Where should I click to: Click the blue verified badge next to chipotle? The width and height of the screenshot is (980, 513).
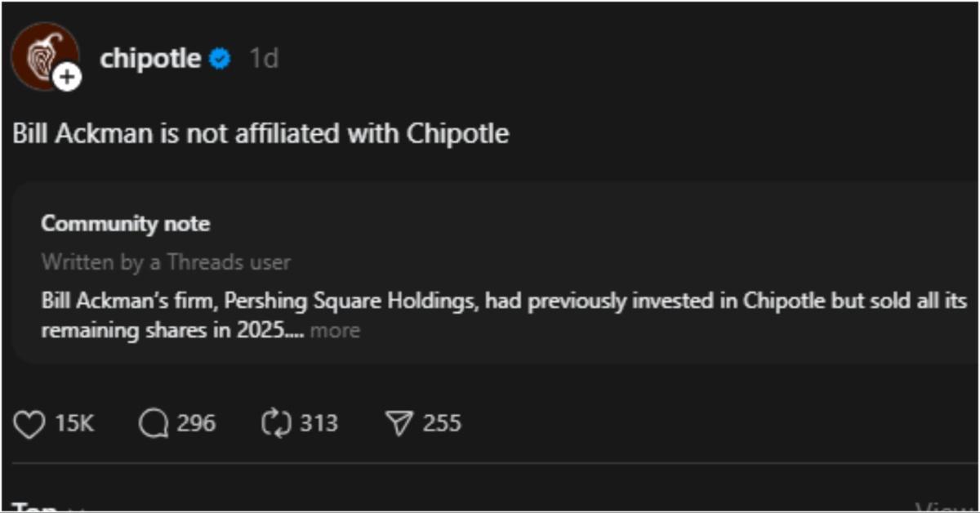[219, 57]
